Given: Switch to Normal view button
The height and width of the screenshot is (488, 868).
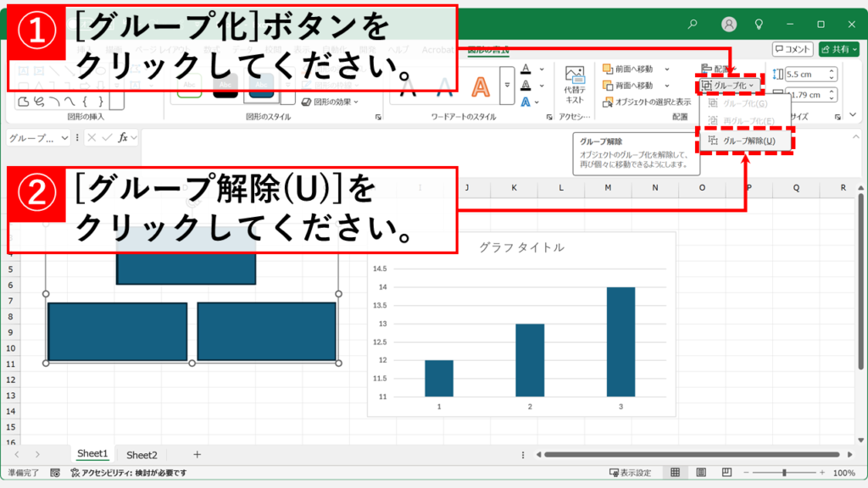Looking at the screenshot, I should point(676,473).
